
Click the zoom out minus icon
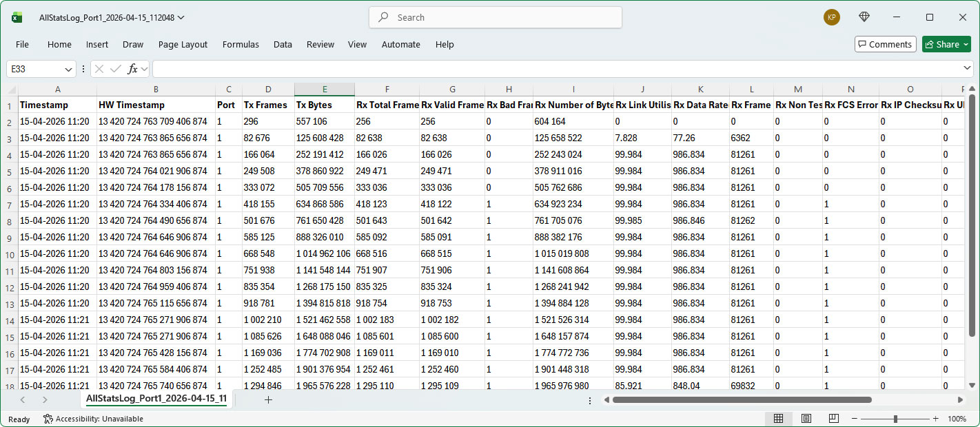coord(855,419)
